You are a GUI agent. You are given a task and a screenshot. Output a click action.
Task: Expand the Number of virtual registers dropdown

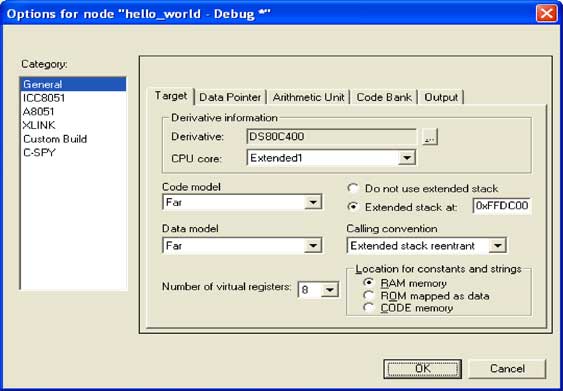coord(329,289)
